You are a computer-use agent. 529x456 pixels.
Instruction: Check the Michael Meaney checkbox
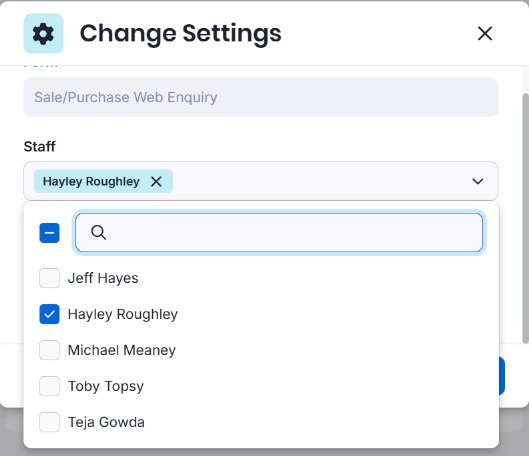coord(49,350)
